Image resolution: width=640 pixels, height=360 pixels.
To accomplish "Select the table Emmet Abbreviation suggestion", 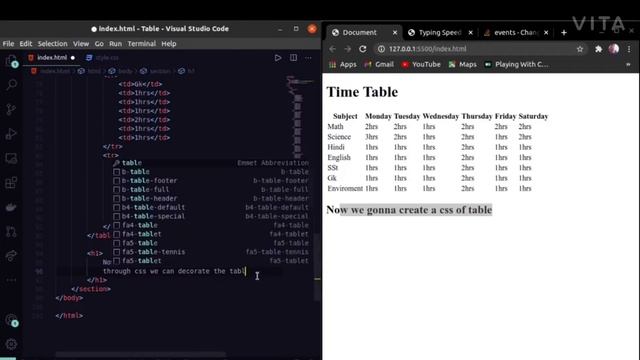I will click(x=211, y=163).
